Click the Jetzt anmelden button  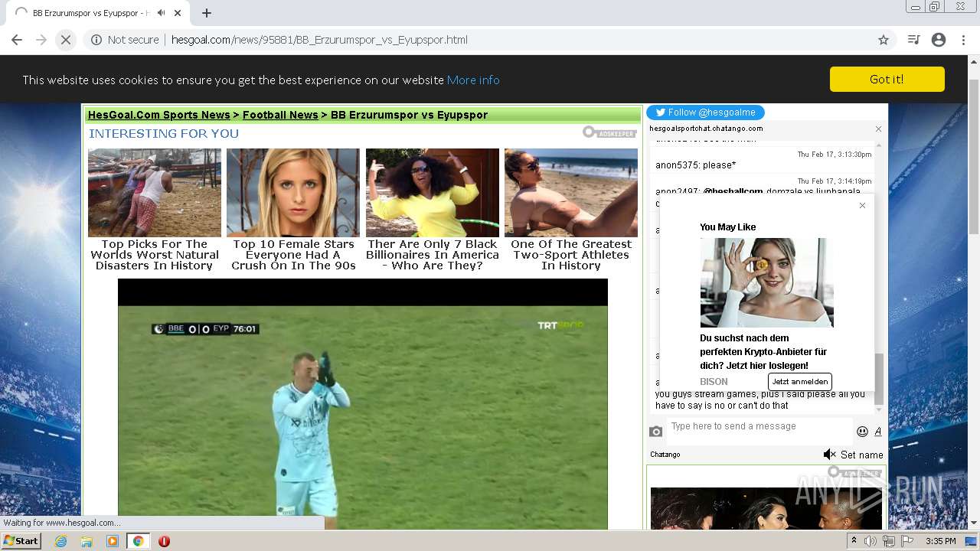[x=799, y=381]
